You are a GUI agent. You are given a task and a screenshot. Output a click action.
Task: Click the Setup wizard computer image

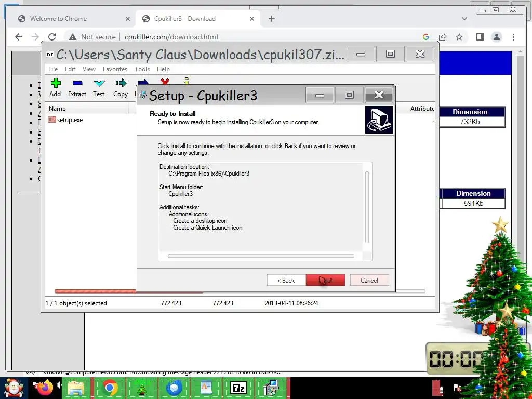[379, 120]
